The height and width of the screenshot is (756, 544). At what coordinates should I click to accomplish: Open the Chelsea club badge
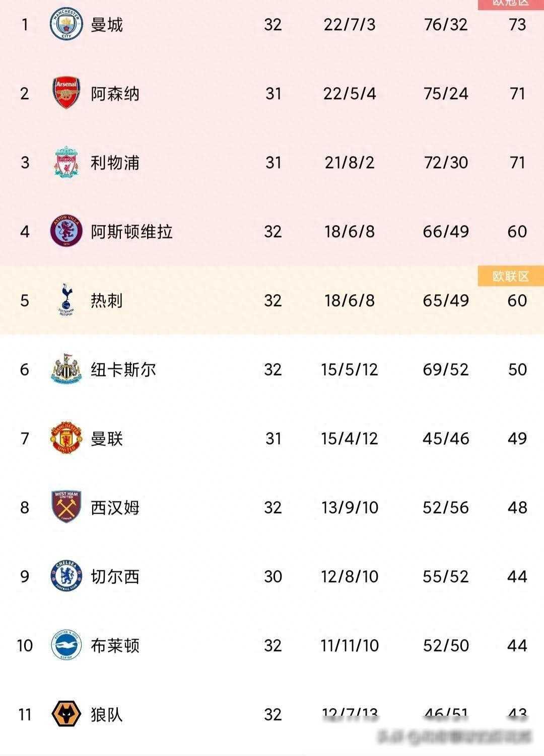pos(66,576)
